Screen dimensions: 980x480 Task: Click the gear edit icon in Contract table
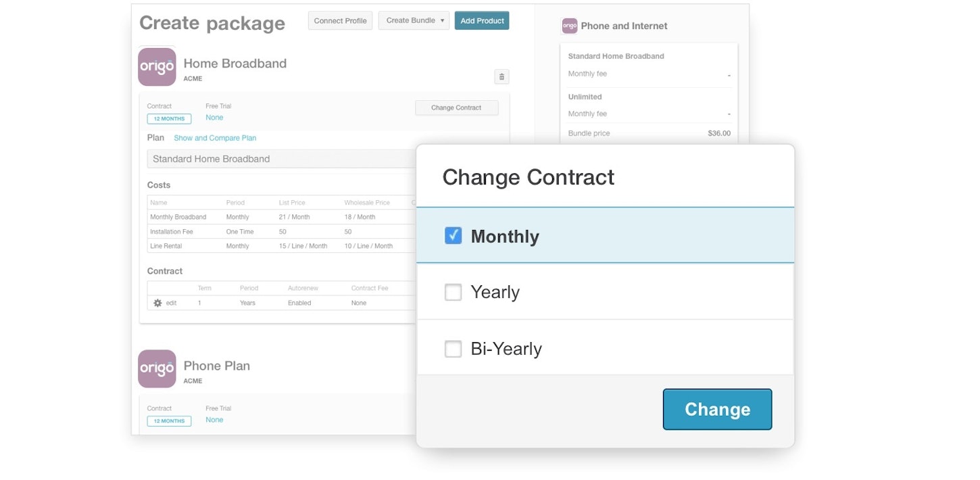[x=158, y=303]
